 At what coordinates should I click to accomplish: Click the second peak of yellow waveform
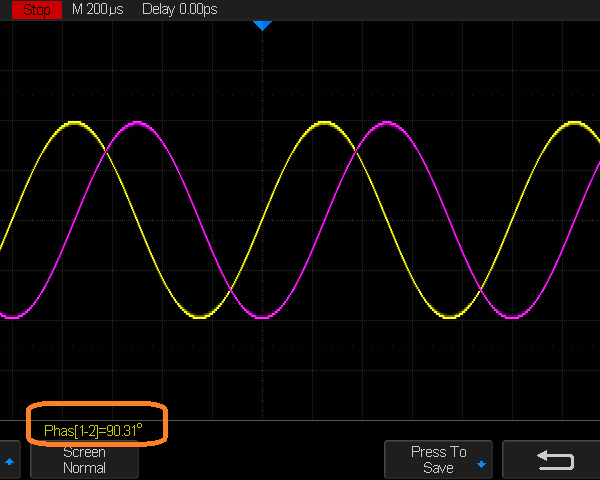click(x=324, y=123)
